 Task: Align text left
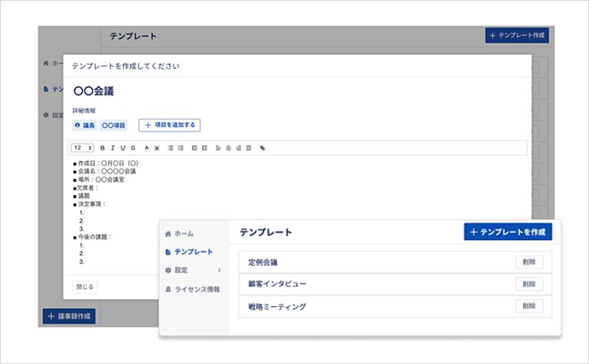[x=218, y=148]
